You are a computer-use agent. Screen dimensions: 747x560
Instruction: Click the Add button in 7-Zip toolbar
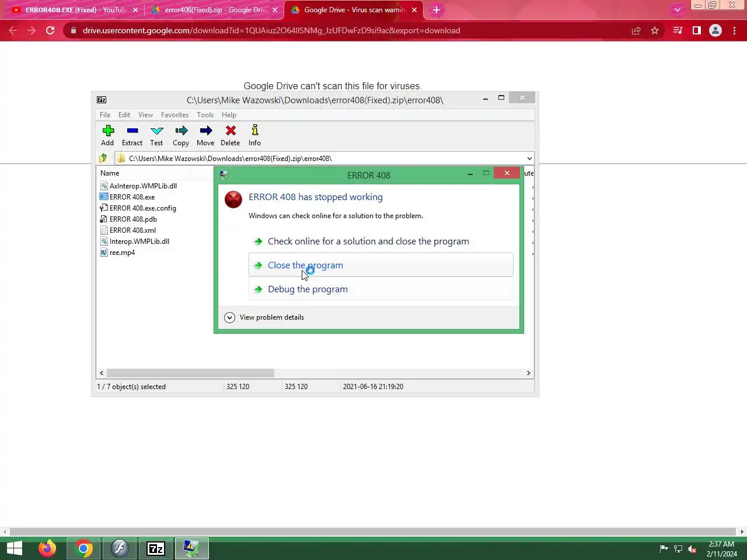108,135
